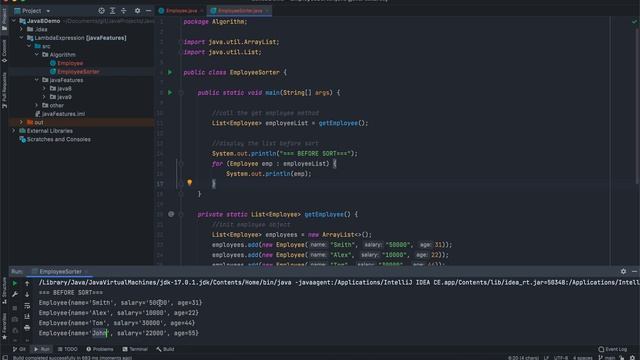Open Project panel gear options

click(138, 11)
